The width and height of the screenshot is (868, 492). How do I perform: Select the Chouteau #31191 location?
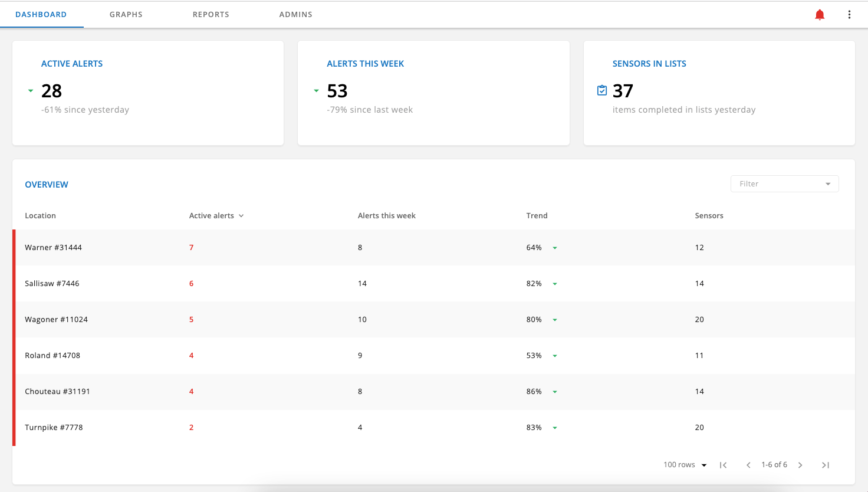tap(57, 391)
